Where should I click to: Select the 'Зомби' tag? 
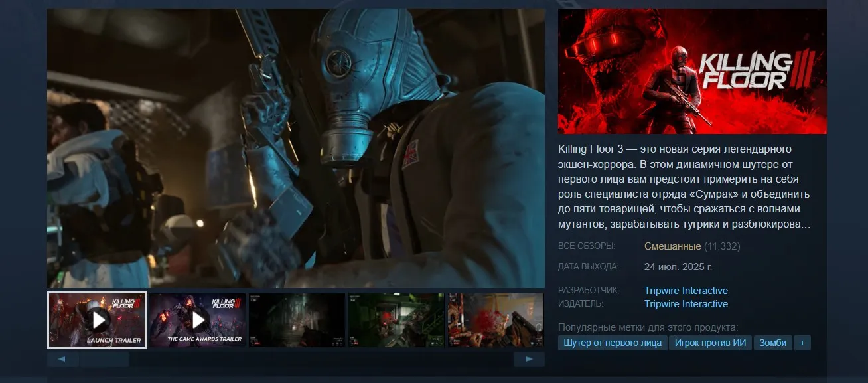(773, 343)
